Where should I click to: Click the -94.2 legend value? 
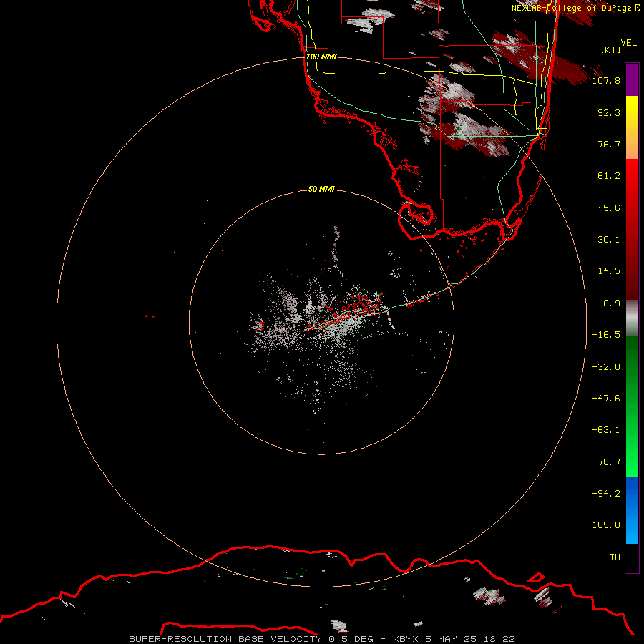click(x=606, y=493)
